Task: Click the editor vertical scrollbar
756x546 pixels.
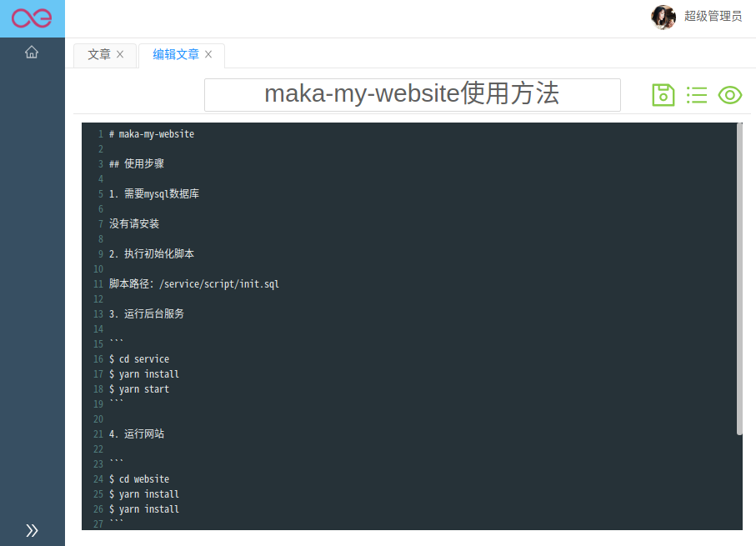Action: click(739, 278)
